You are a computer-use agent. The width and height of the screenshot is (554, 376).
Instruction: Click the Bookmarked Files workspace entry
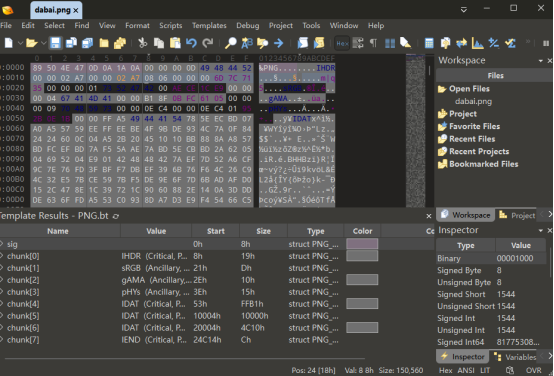click(x=478, y=164)
